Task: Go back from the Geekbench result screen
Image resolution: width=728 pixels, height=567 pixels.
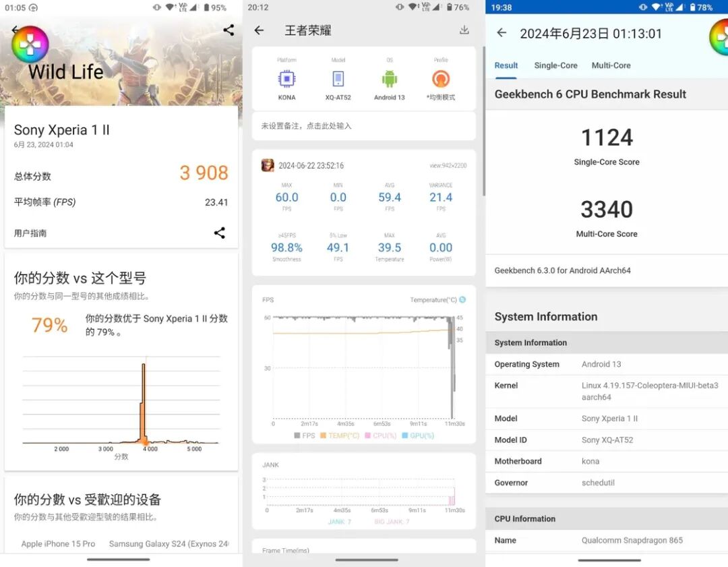Action: click(502, 32)
